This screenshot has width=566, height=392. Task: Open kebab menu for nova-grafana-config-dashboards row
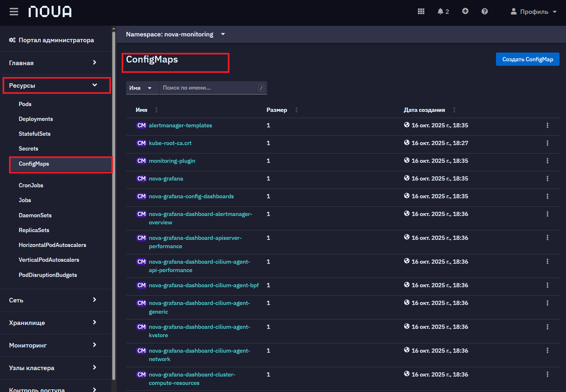547,196
